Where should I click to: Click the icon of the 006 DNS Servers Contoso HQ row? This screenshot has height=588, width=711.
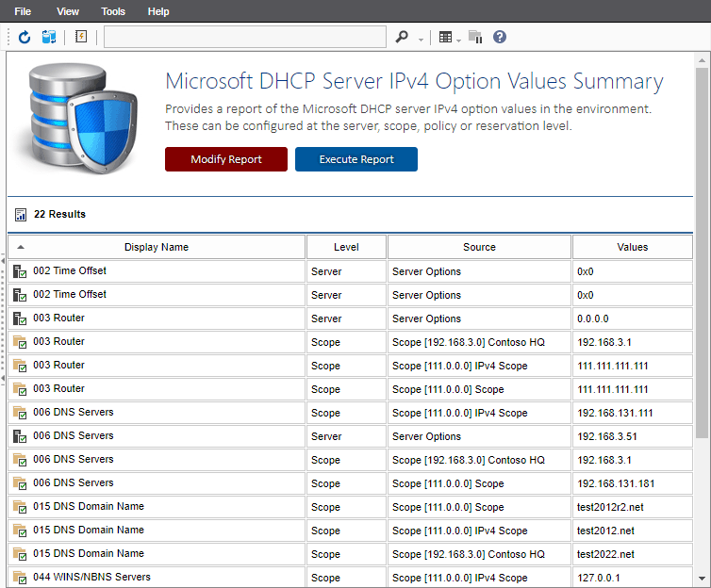click(x=20, y=460)
